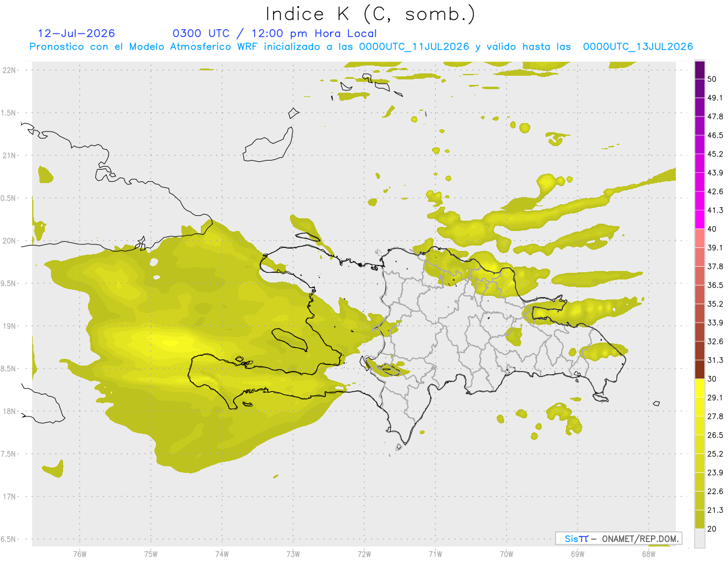This screenshot has height=562, width=728.
Task: Click the legend value '25.2'
Action: [715, 453]
